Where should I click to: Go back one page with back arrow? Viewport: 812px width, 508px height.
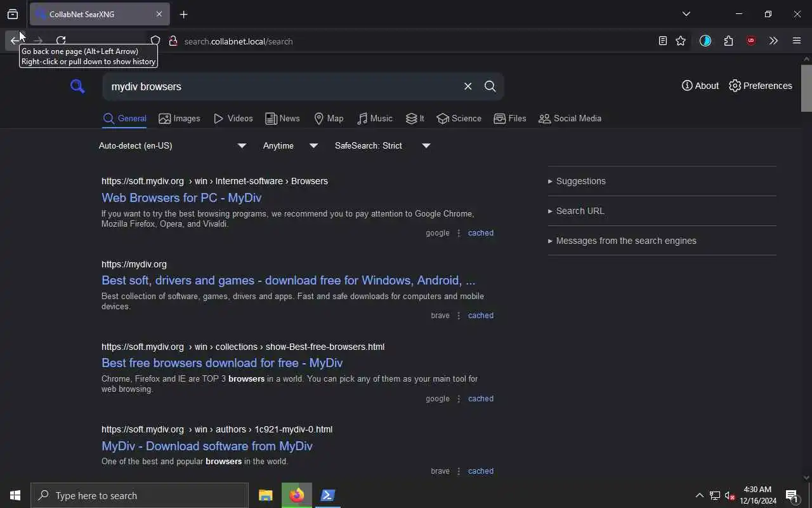pos(15,41)
